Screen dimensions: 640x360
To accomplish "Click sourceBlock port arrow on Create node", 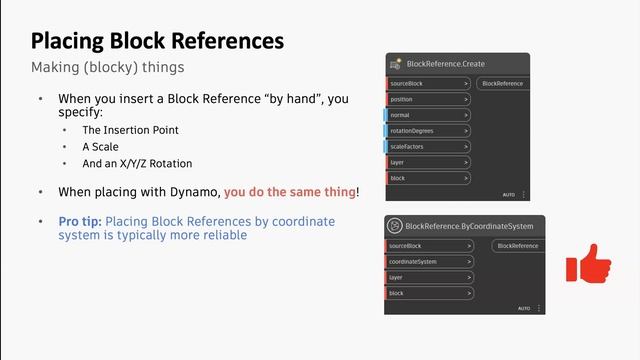I will (466, 84).
